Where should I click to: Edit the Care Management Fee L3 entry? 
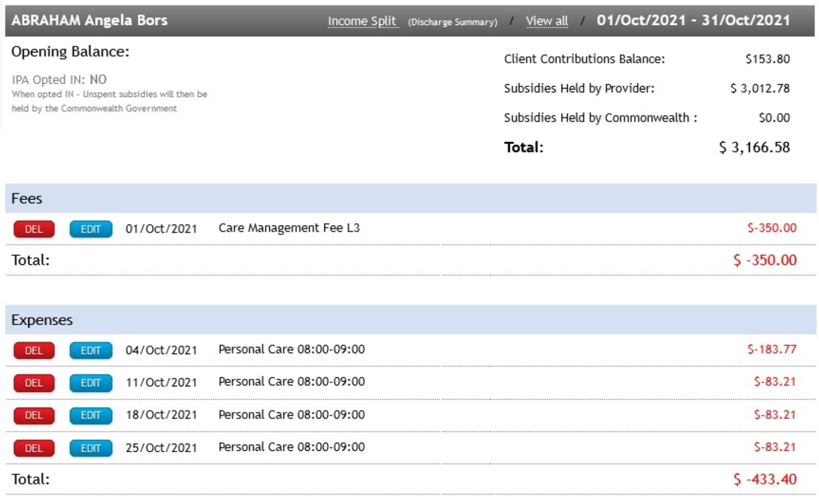[91, 229]
